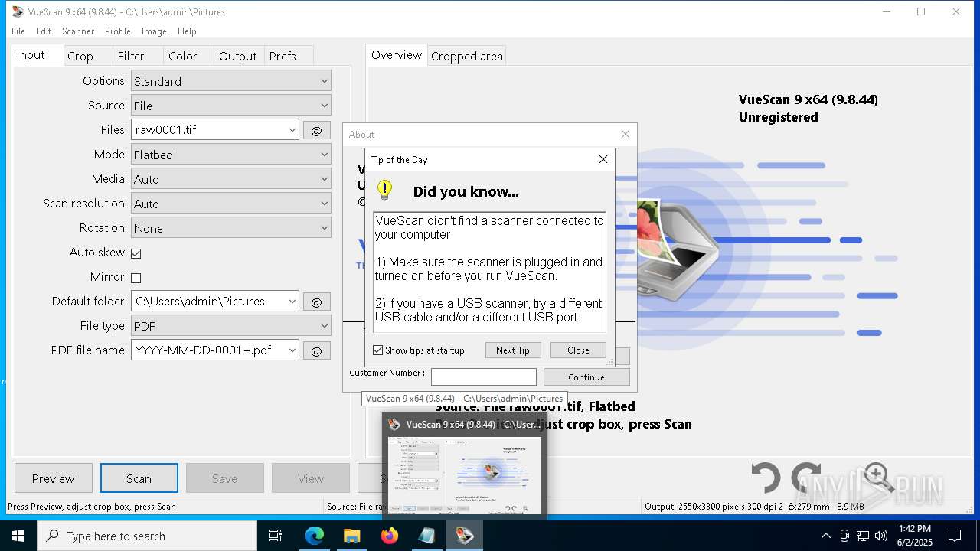This screenshot has width=980, height=551.
Task: Click the rotate right icon
Action: [806, 478]
